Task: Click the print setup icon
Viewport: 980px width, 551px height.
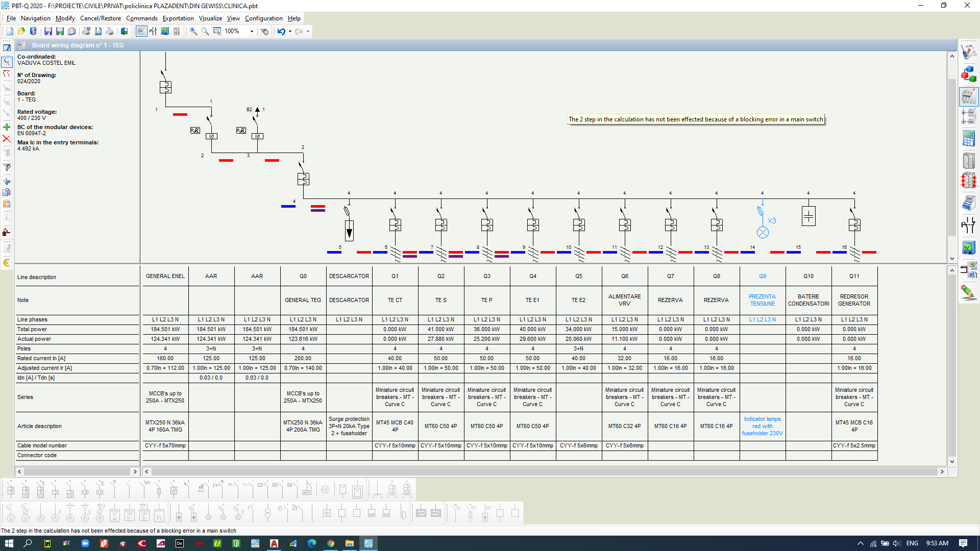Action: point(86,31)
